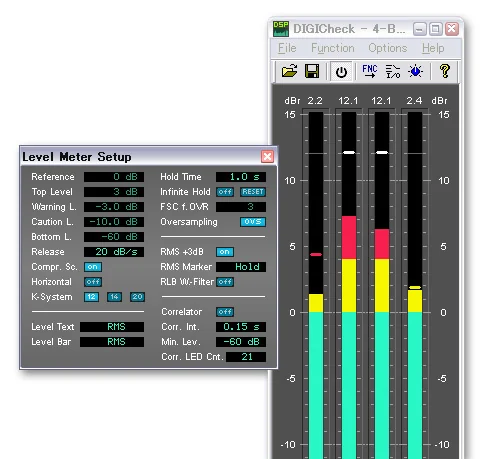Open the blue settings lamp icon
The width and height of the screenshot is (487, 459).
point(415,71)
